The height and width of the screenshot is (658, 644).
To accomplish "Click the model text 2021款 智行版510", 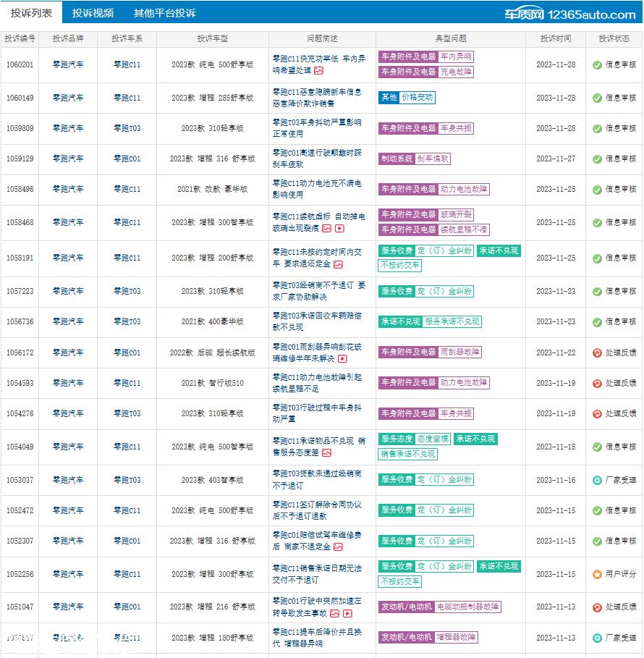I will (212, 383).
